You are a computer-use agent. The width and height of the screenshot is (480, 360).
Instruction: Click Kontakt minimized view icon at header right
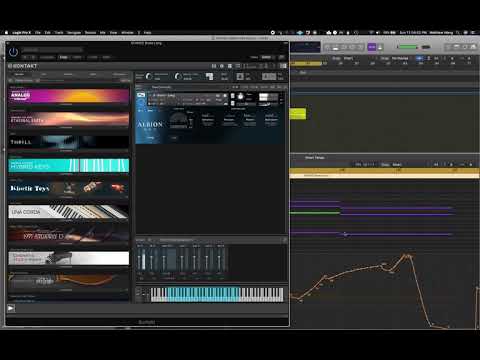283,66
